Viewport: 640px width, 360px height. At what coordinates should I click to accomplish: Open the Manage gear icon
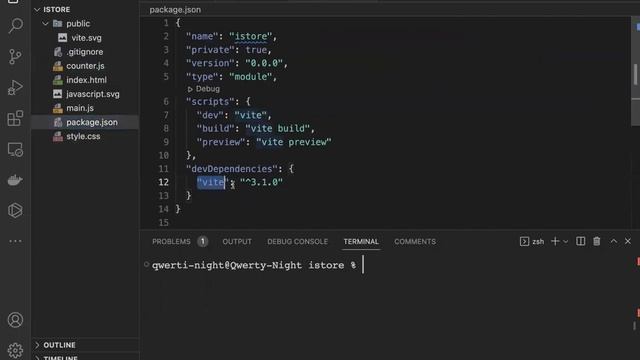pos(15,350)
